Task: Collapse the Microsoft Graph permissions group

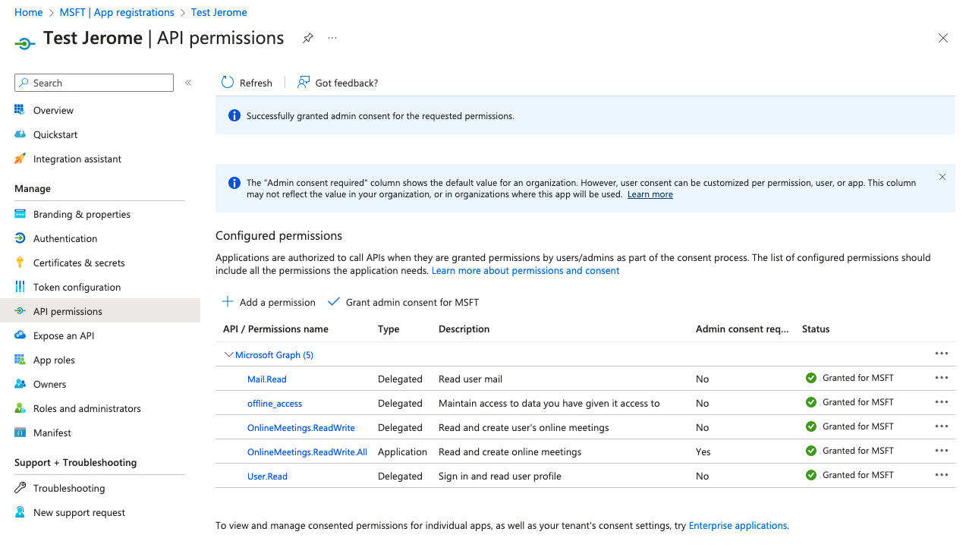Action: tap(228, 354)
